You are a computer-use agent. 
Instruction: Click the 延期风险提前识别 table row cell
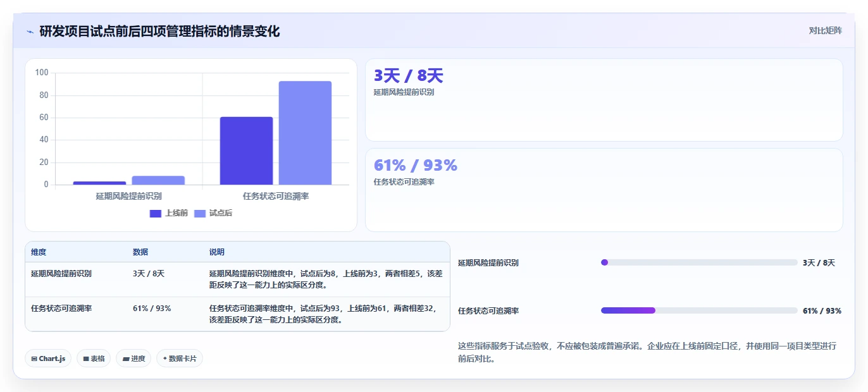(x=61, y=274)
